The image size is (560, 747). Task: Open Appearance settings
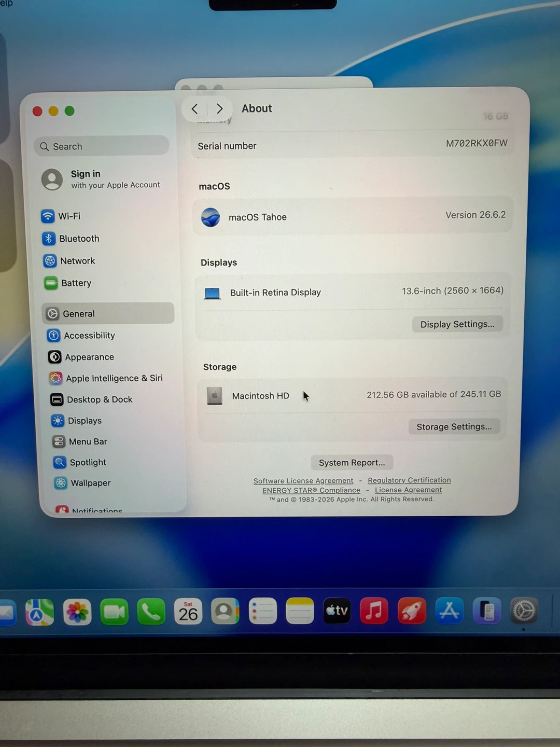[x=81, y=357]
